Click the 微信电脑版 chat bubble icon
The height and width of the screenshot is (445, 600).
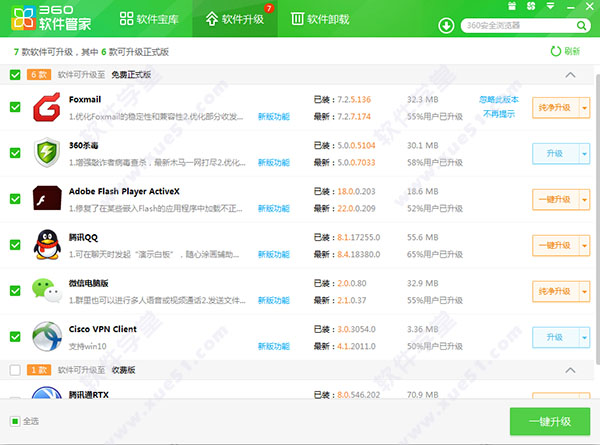coord(47,290)
